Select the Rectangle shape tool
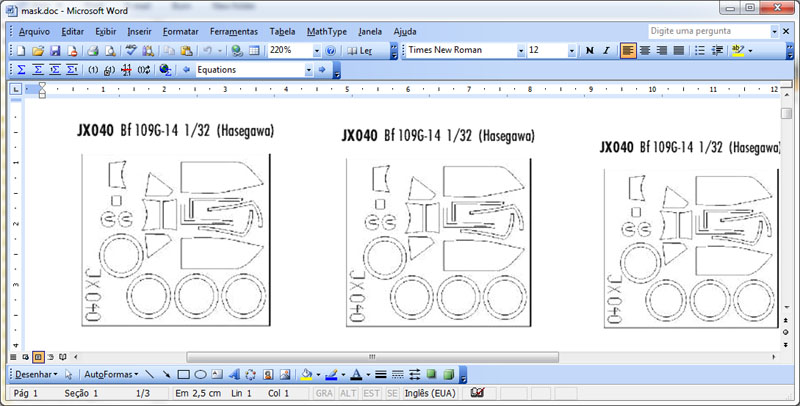The height and width of the screenshot is (406, 800). (x=183, y=374)
